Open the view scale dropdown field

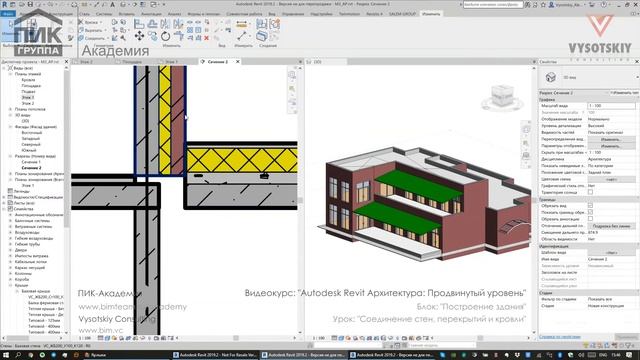tap(611, 106)
